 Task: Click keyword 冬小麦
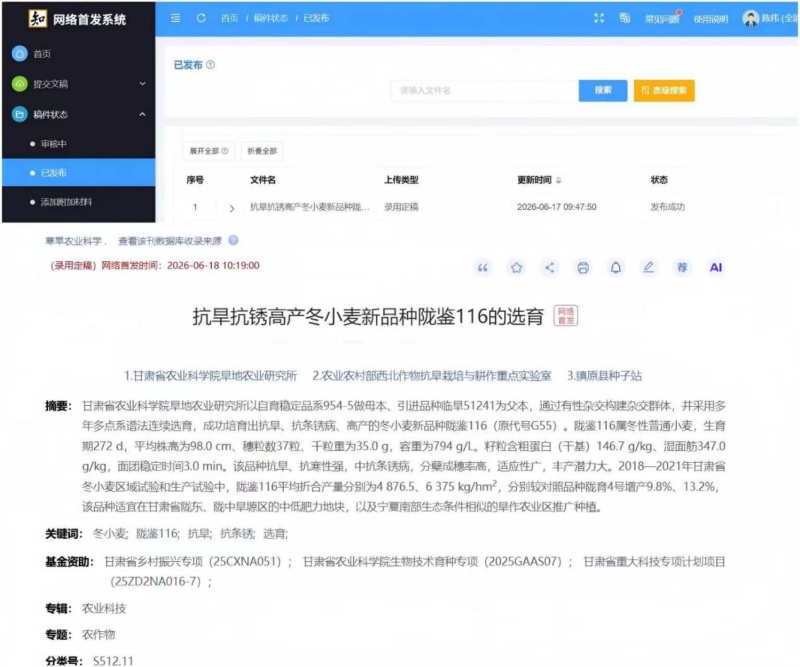coord(110,534)
